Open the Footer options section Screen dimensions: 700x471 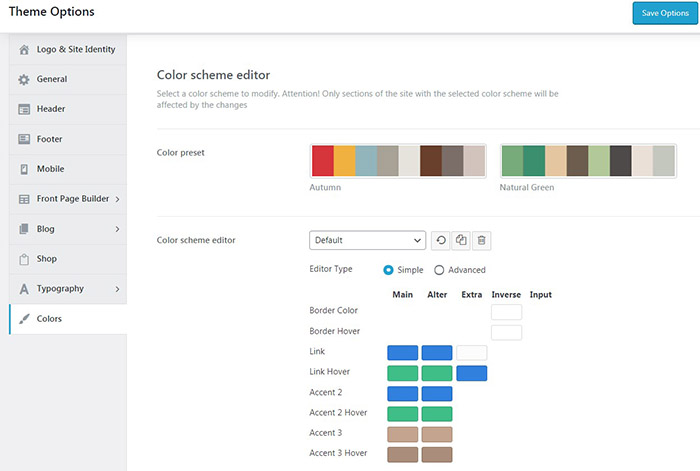pos(50,139)
